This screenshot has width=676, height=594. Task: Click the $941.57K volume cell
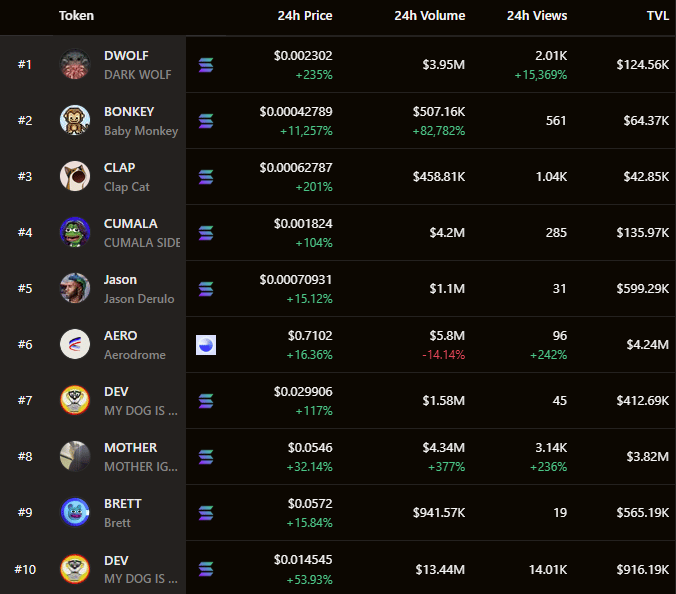[439, 513]
